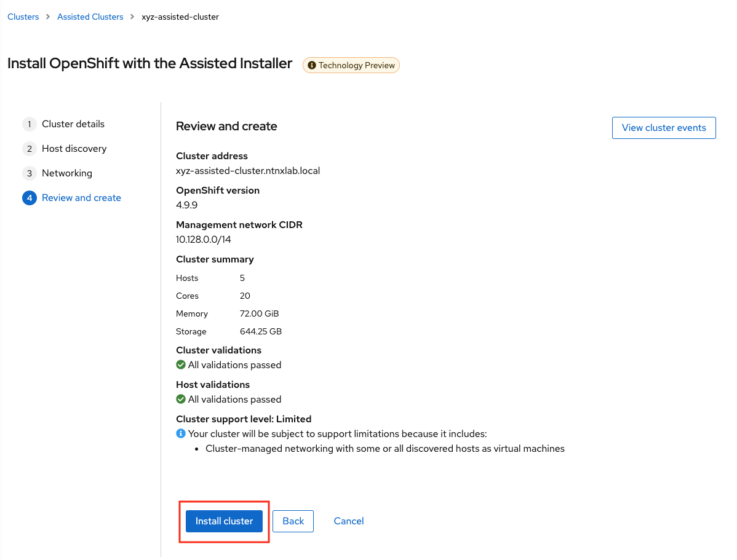Screen dimensions: 737x560
Task: Click the cluster address xyz-assisted-cluster.ntnxlab.local text
Action: tap(248, 171)
